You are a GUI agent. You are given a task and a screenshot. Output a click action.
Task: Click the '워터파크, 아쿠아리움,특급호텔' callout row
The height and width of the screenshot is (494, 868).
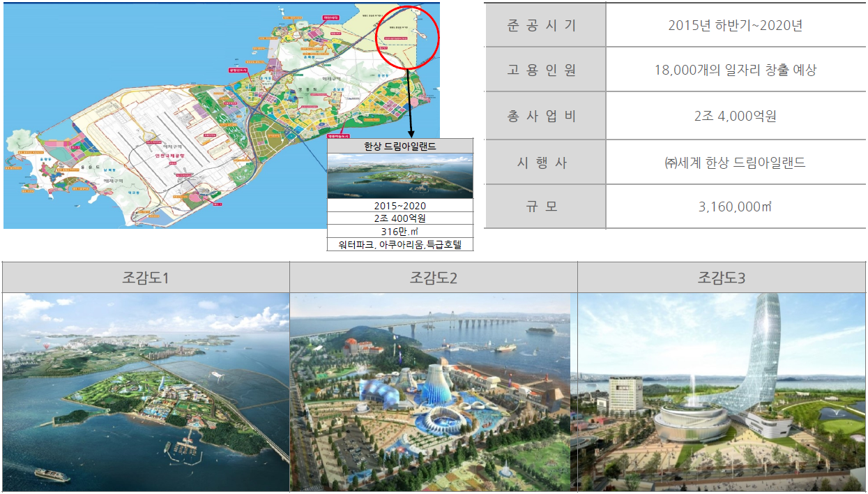[x=400, y=244]
